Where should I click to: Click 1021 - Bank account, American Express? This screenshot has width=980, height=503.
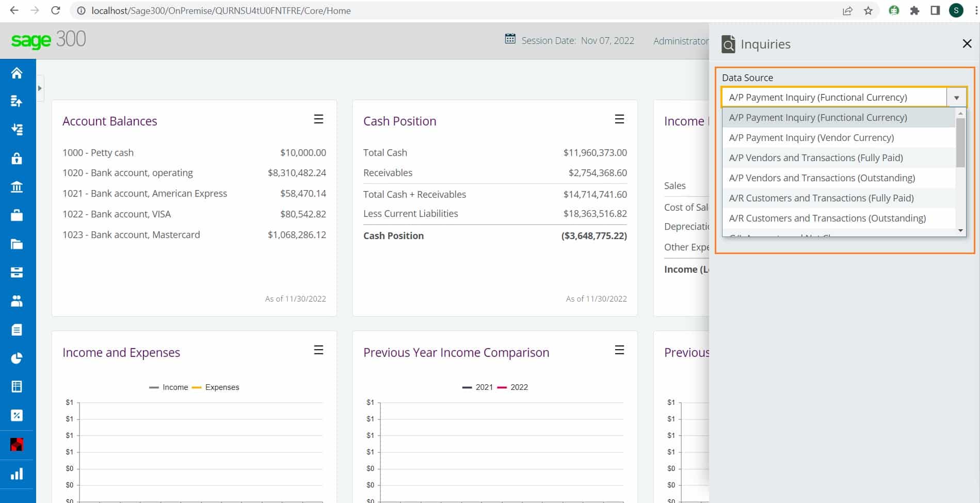point(194,194)
